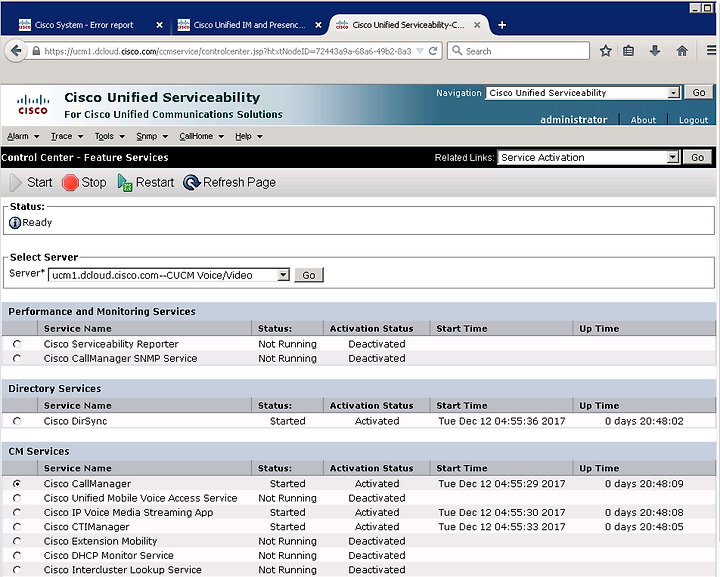720x577 pixels.
Task: Switch to Cisco Unified IM and Presence tab
Action: coord(249,25)
